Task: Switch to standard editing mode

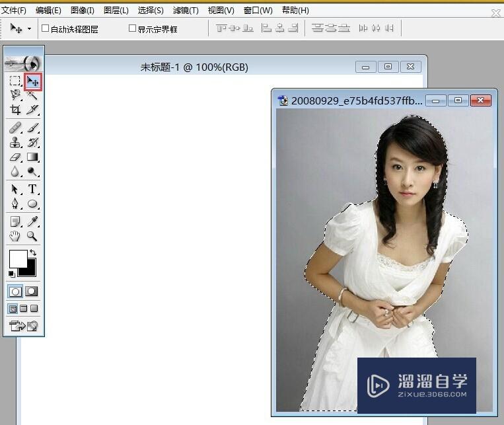Action: pos(15,291)
